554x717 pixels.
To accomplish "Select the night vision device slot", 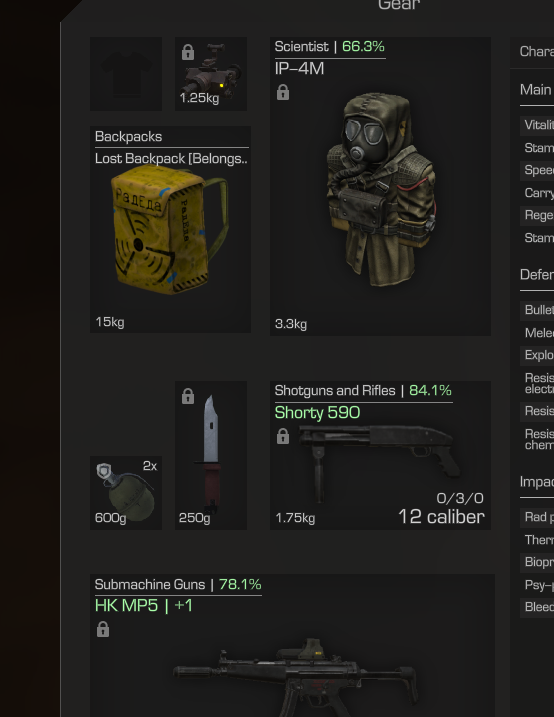I will [x=211, y=74].
